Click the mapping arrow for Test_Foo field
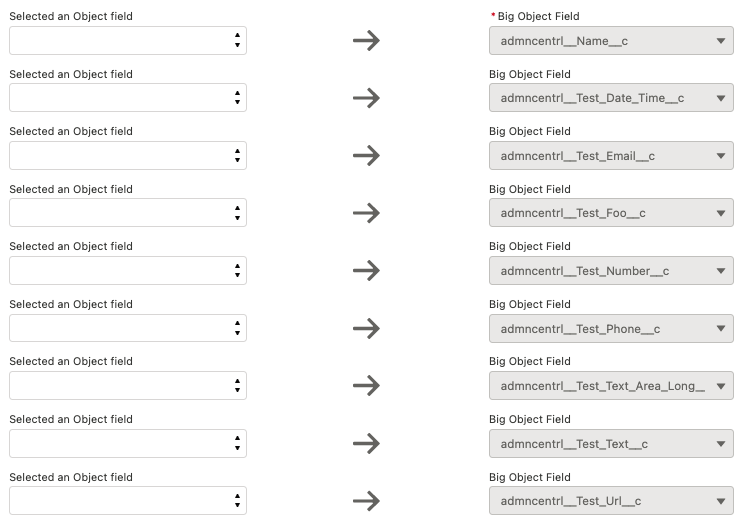Viewport: 747px width, 527px height. [x=366, y=213]
